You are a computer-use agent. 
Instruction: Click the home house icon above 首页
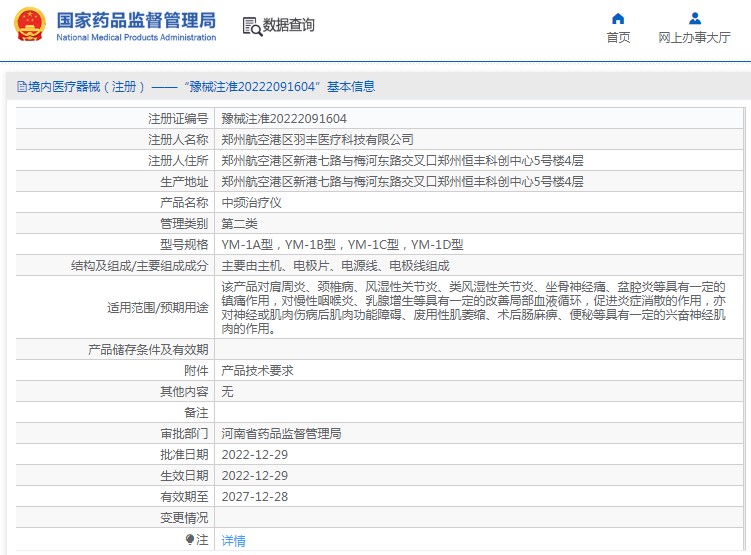click(618, 18)
